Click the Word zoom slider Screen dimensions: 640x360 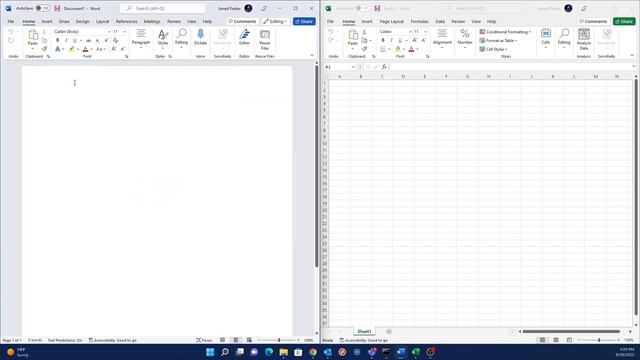279,340
